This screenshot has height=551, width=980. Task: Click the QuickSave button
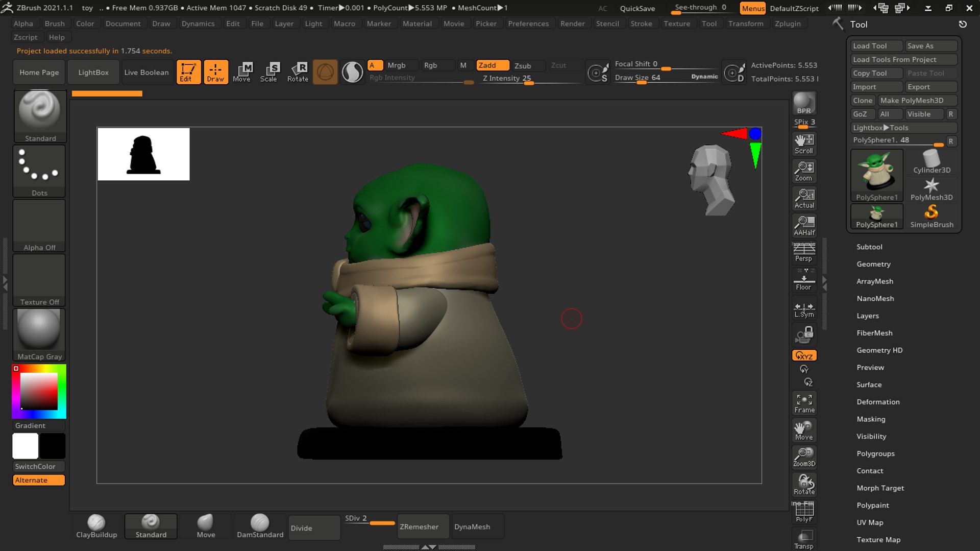click(x=637, y=8)
